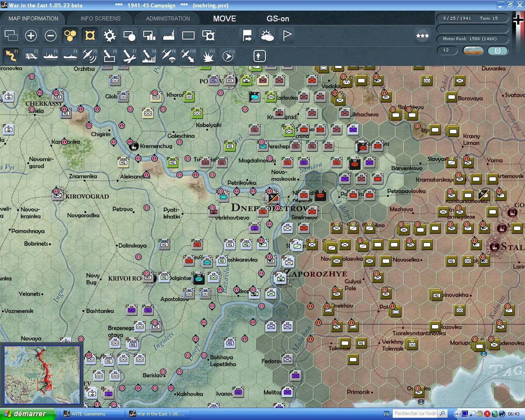Image resolution: width=525 pixels, height=420 pixels.
Task: Click the flag with arrow icon
Action: 247,36
